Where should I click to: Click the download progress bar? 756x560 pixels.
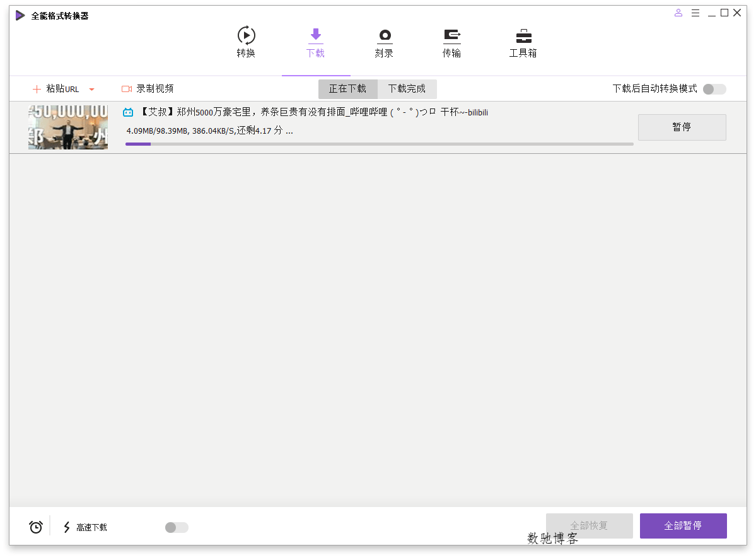(x=380, y=144)
